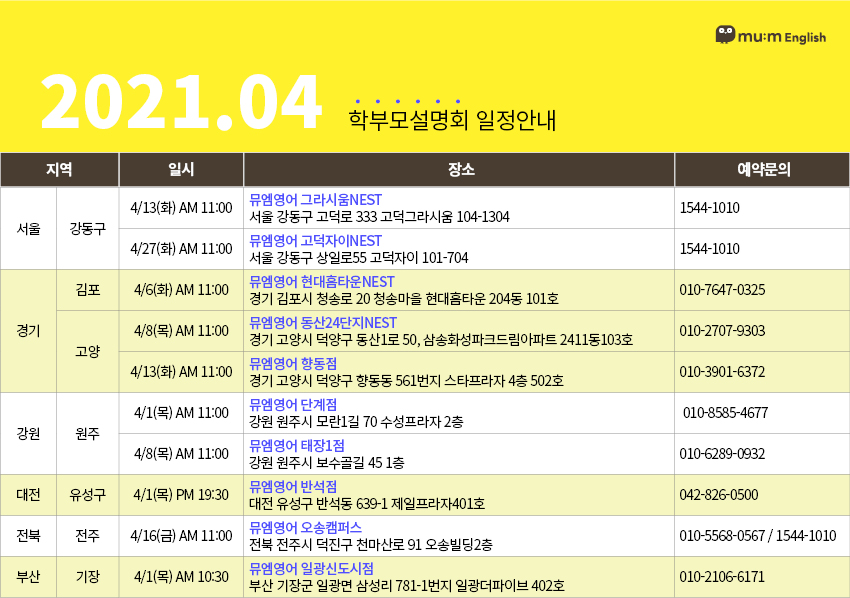Open the 뮤엠영어 일광신도시점 link
Screen dimensions: 850x598
tap(311, 569)
